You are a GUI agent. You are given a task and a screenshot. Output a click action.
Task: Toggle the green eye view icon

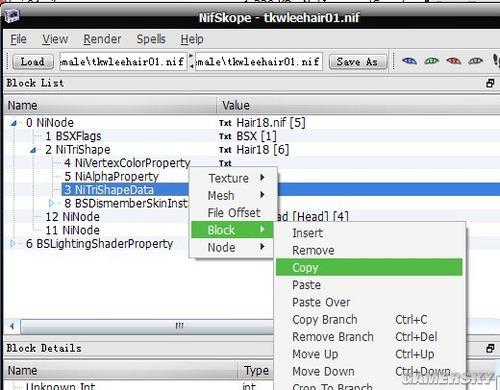(x=431, y=61)
